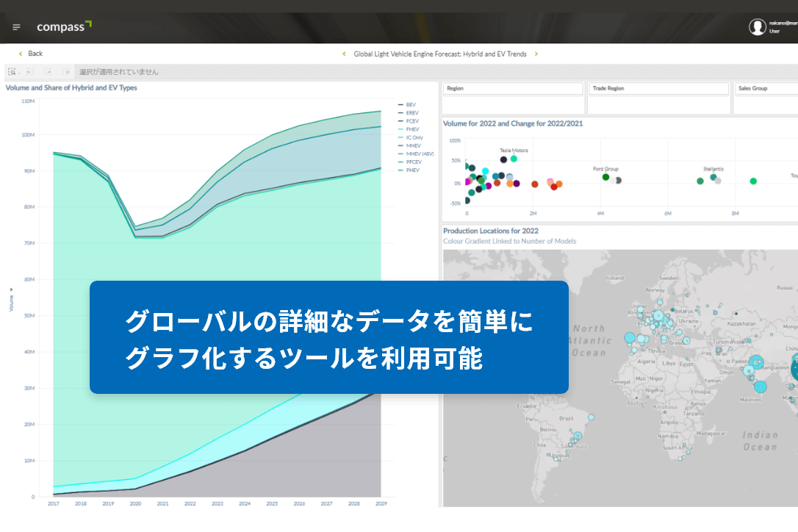Click the Ford Group green data point
The image size is (798, 532).
[x=605, y=177]
